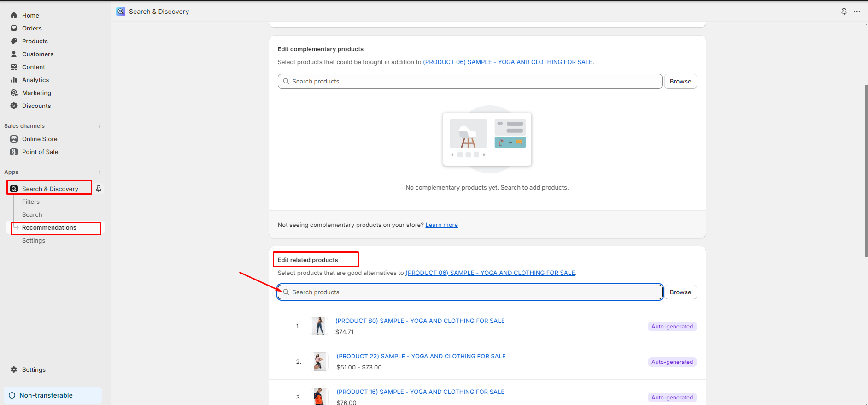Viewport: 868px width, 405px height.
Task: Open Search submenu under Search & Discovery
Action: coord(32,214)
